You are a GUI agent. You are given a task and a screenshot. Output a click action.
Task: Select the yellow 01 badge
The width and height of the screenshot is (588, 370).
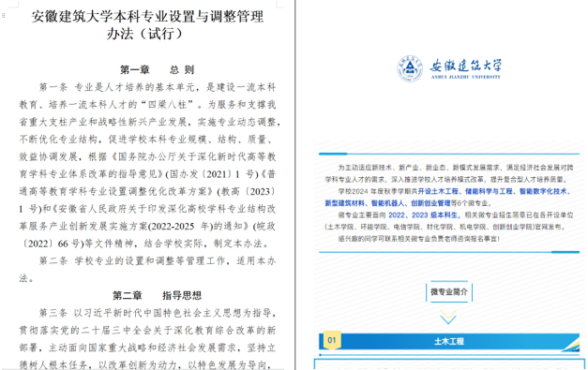coord(332,340)
